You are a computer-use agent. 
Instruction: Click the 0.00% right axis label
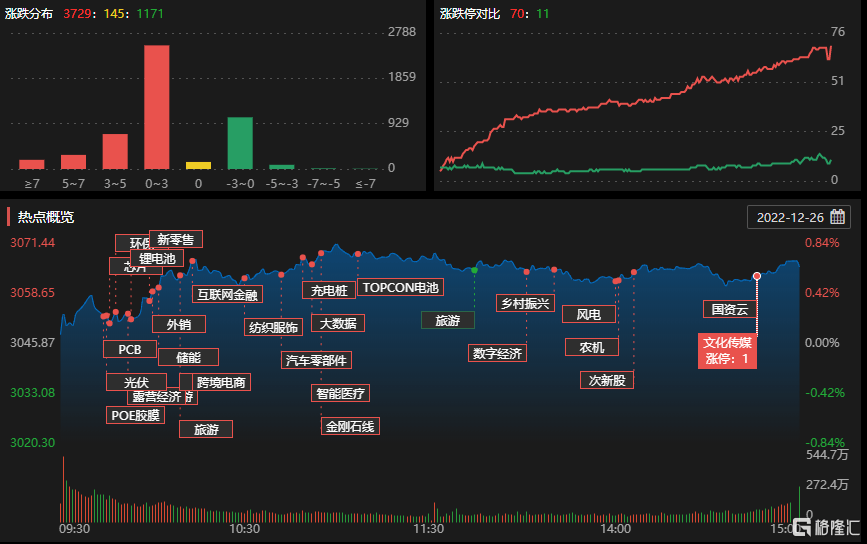[822, 343]
